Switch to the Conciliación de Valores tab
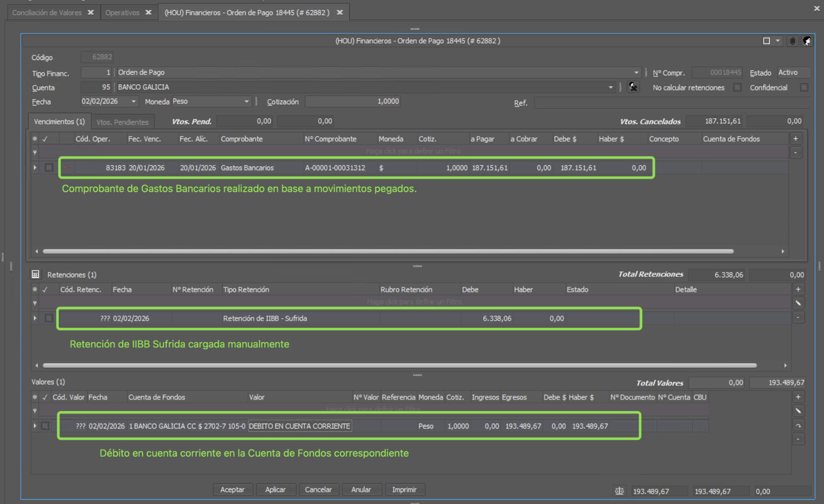824x504 pixels. [x=47, y=12]
